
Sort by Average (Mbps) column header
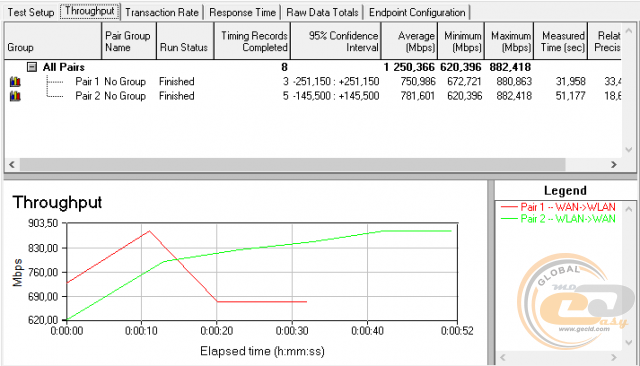point(409,41)
